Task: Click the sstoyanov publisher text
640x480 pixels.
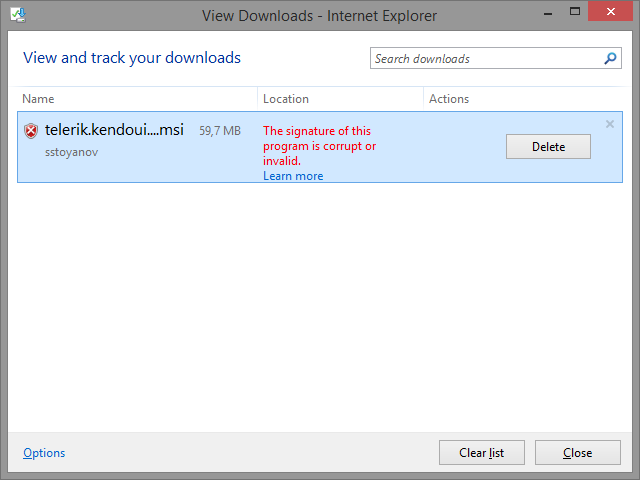Action: click(x=72, y=152)
